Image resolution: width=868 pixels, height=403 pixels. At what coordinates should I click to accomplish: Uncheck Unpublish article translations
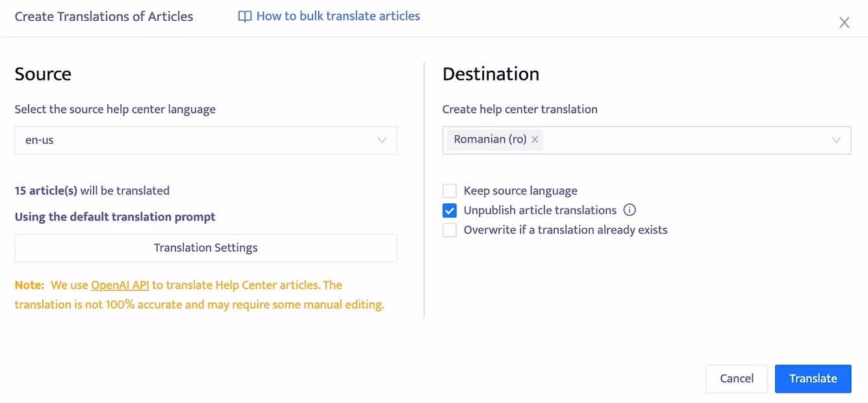(x=450, y=211)
